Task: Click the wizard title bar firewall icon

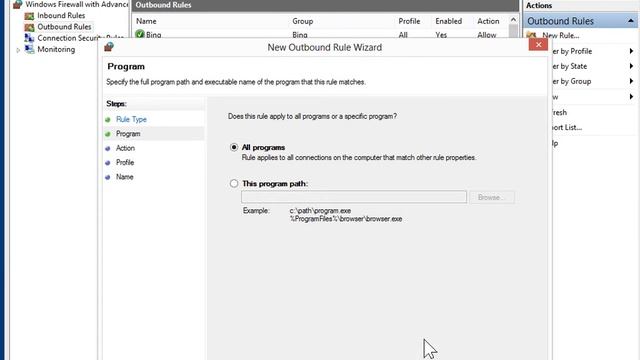Action: [109, 47]
